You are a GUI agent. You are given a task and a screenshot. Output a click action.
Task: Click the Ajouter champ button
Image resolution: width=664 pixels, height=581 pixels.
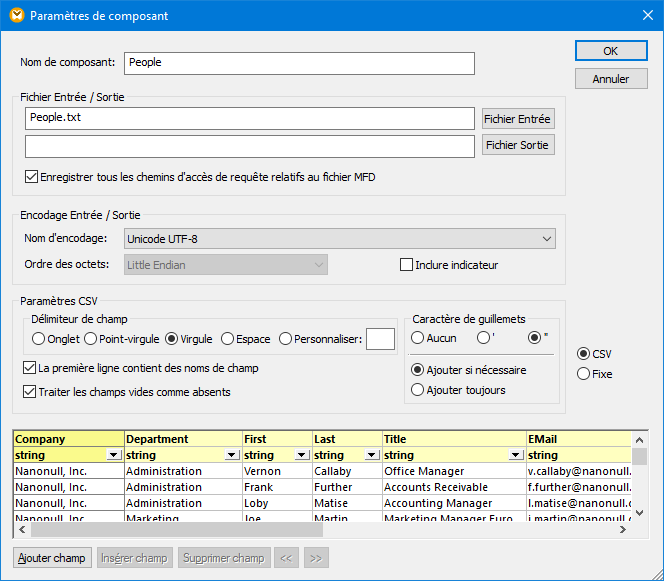pyautogui.click(x=53, y=557)
